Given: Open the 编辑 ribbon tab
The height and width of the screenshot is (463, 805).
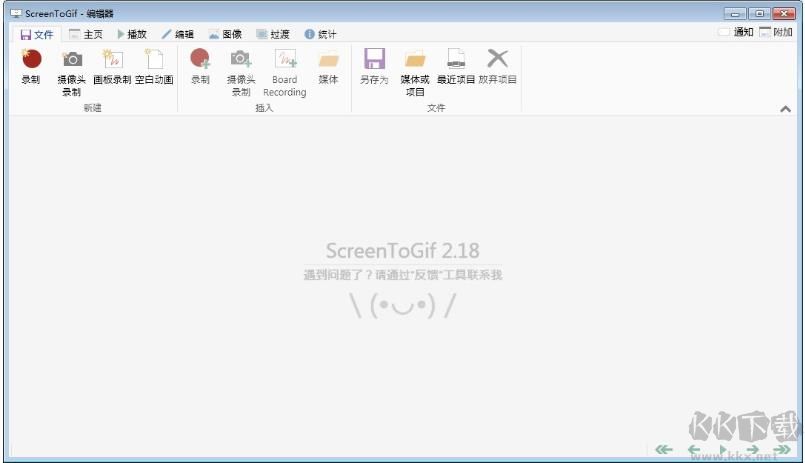Looking at the screenshot, I should [x=178, y=34].
